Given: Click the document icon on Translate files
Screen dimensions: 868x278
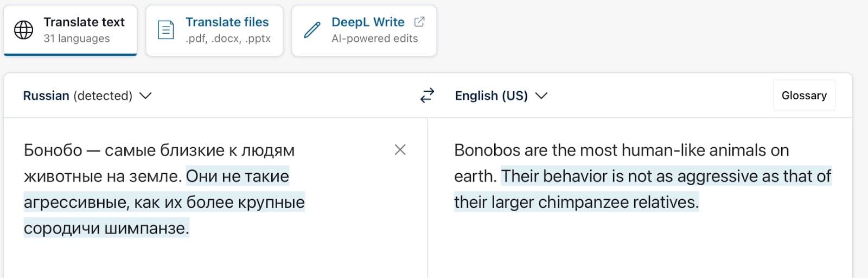Looking at the screenshot, I should [165, 30].
